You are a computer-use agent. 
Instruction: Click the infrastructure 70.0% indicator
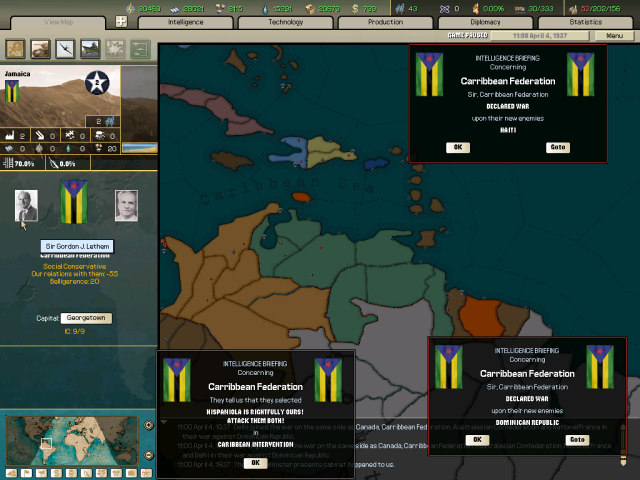pyautogui.click(x=19, y=163)
